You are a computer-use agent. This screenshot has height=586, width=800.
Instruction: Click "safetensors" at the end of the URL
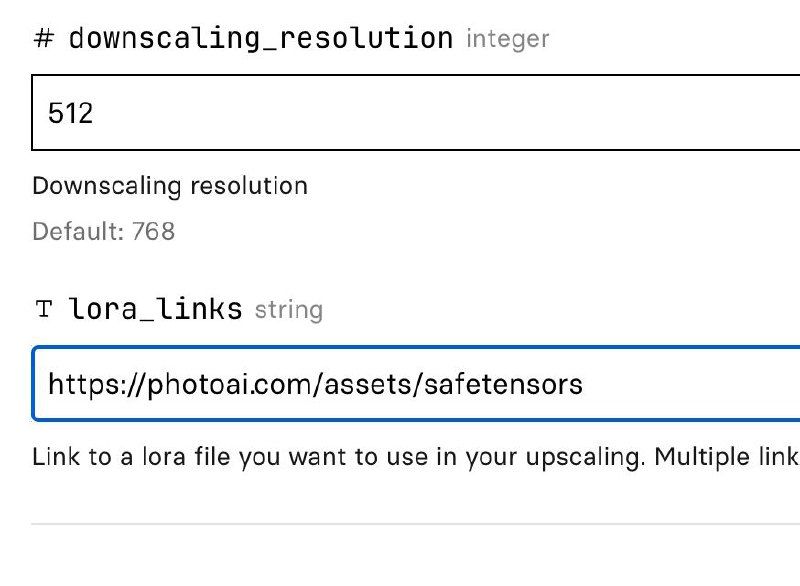pyautogui.click(x=518, y=384)
